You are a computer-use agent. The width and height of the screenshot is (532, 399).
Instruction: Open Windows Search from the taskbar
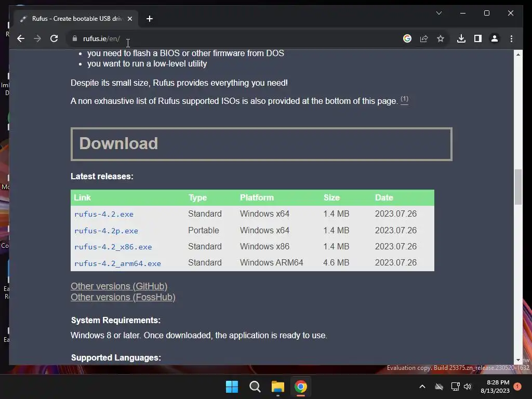pyautogui.click(x=255, y=387)
